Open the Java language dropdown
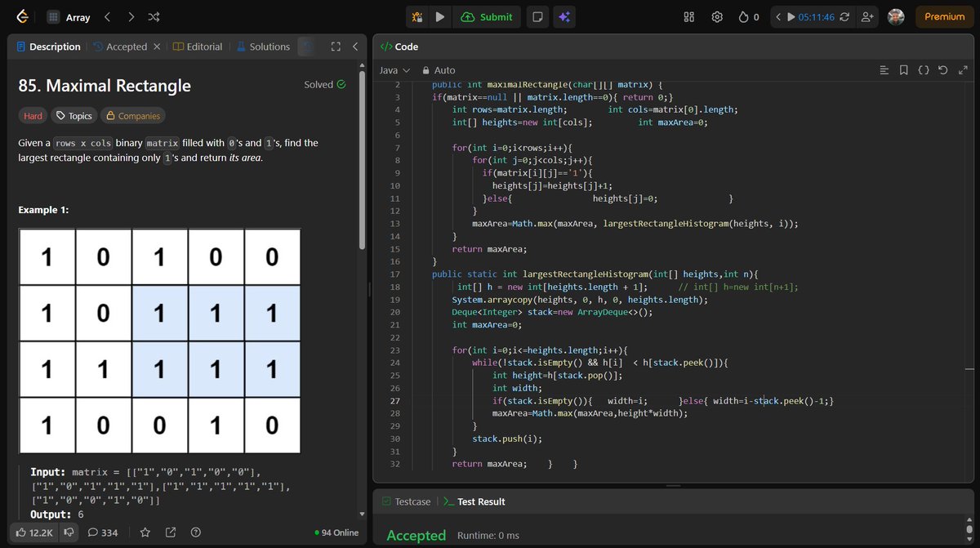The image size is (980, 548). tap(394, 70)
